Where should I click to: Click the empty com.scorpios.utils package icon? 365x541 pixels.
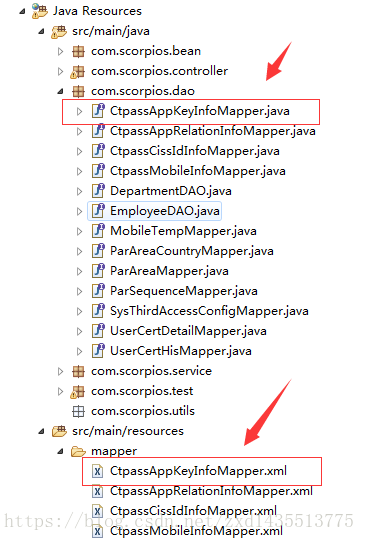click(x=78, y=411)
